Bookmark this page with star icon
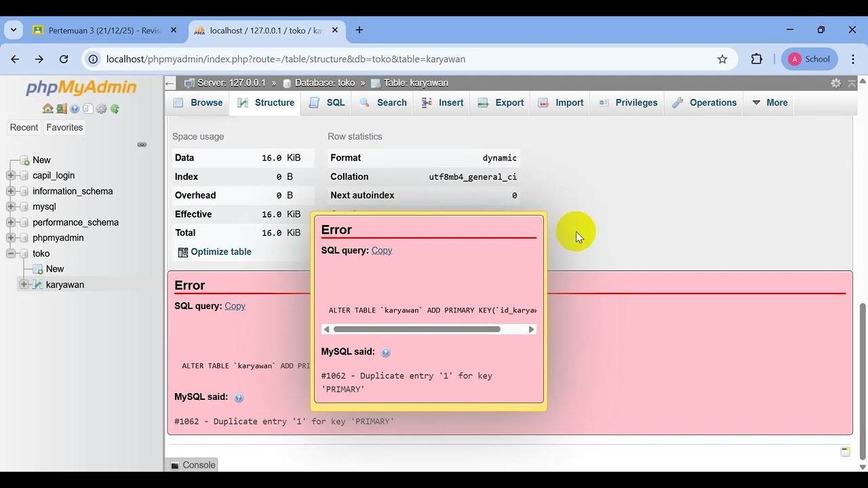 (722, 59)
